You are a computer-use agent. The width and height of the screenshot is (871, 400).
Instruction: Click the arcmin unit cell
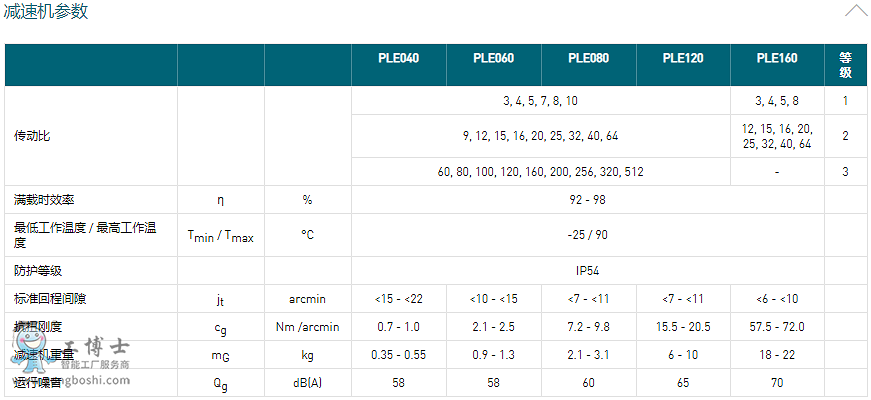[x=307, y=298]
